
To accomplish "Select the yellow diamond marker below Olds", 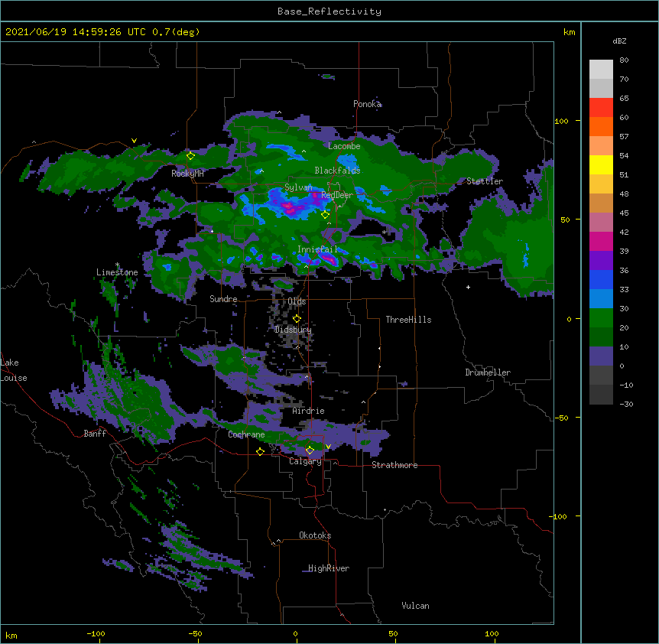I will [297, 319].
